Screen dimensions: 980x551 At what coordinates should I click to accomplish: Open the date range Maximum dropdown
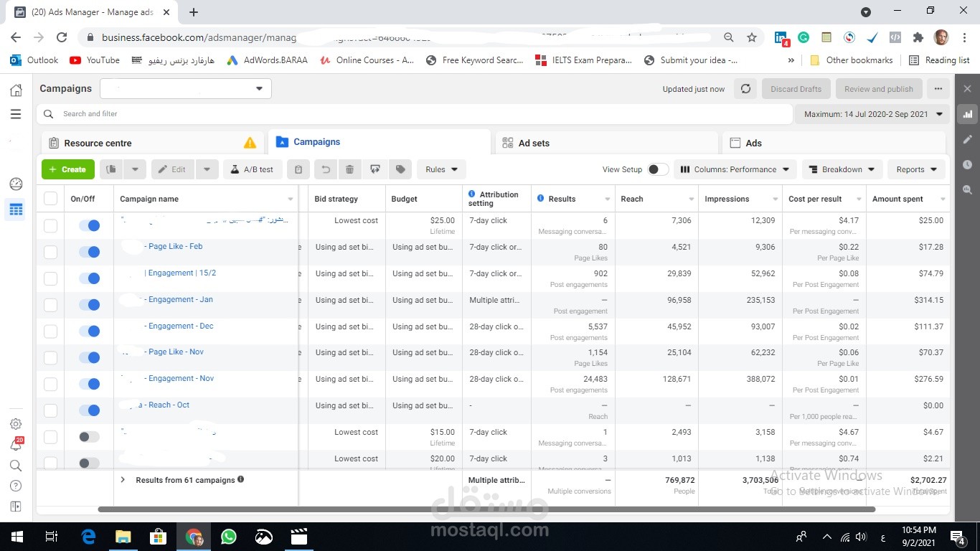[872, 114]
